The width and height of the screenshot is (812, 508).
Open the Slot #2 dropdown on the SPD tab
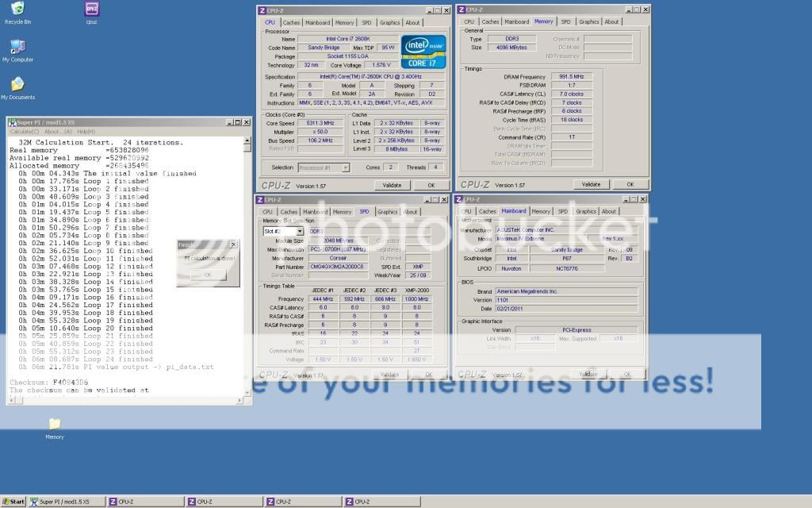tap(282, 230)
